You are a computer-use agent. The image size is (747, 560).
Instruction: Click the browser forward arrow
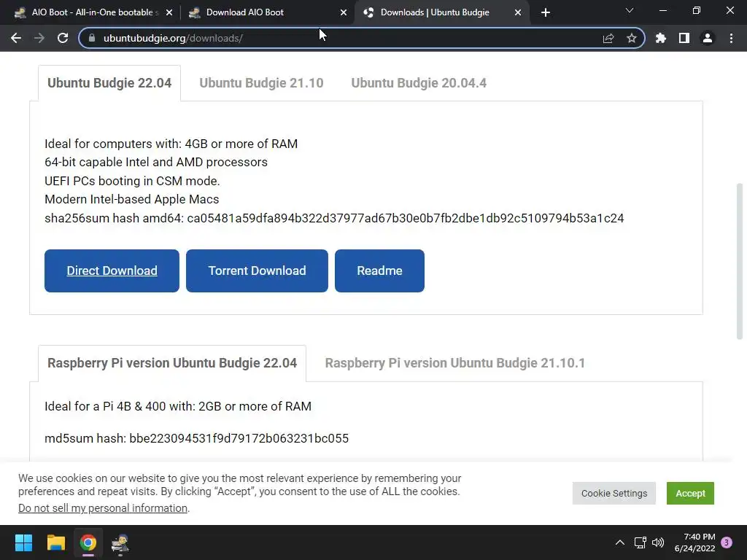click(x=39, y=38)
